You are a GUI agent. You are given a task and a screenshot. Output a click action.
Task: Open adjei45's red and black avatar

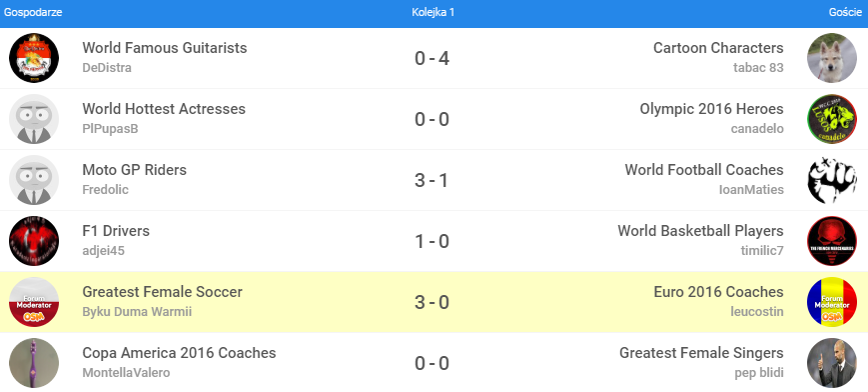(34, 241)
